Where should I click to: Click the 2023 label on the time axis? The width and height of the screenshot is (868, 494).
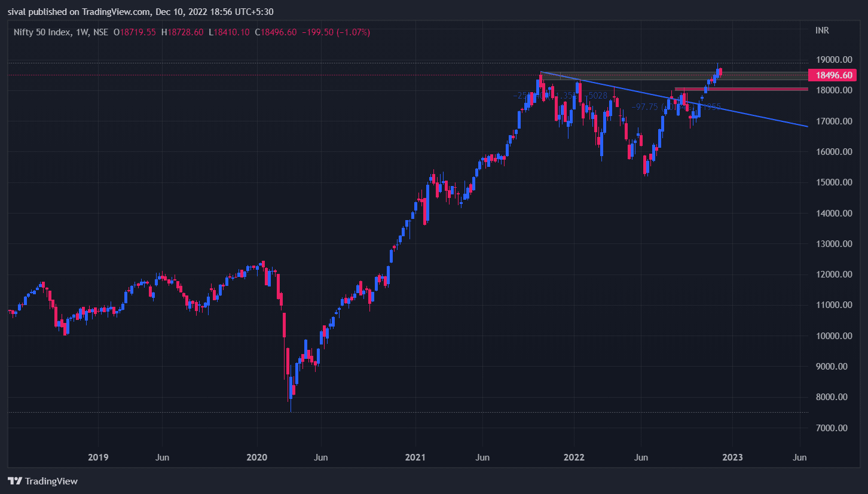click(732, 458)
